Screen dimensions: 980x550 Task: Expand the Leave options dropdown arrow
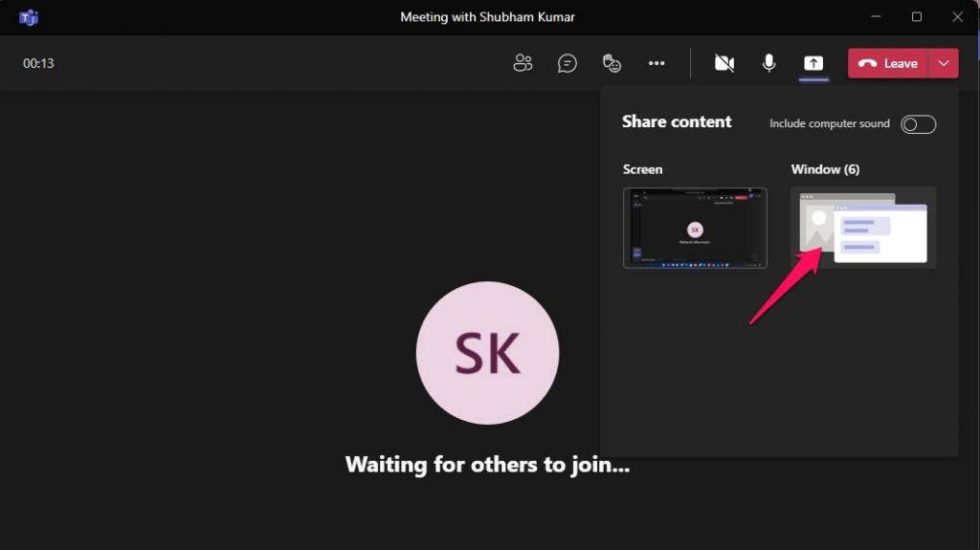coord(944,63)
